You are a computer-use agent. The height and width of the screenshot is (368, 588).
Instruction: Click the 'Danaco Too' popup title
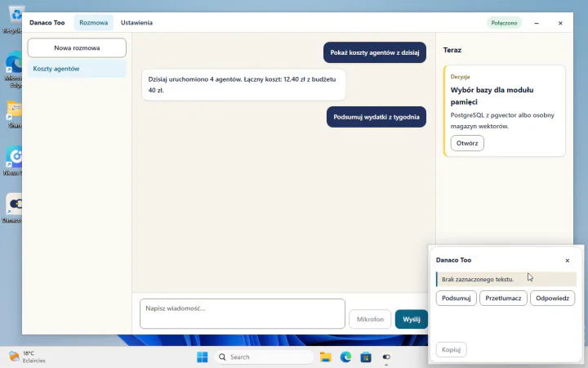pos(453,260)
